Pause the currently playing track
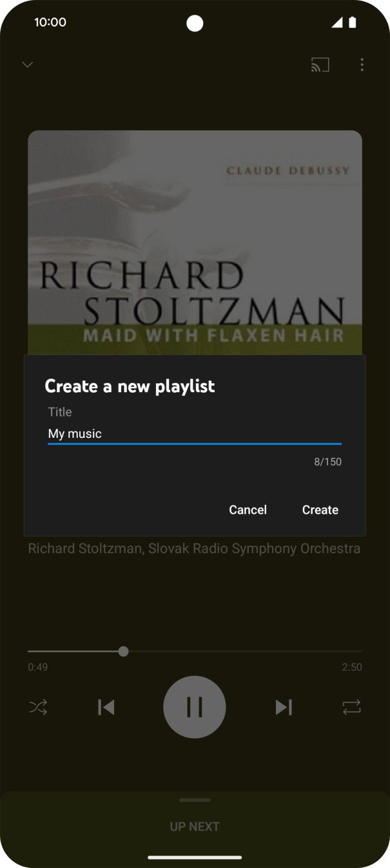390x868 pixels. [x=195, y=706]
